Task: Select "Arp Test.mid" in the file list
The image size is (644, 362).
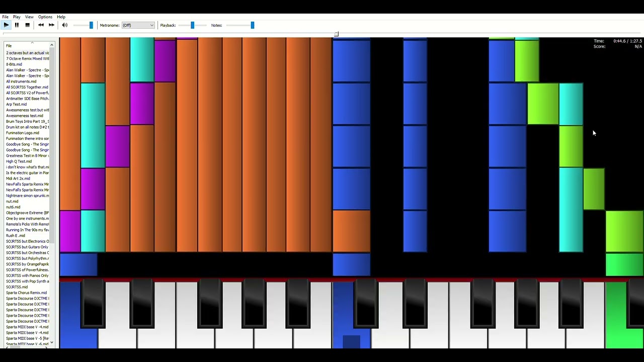Action: [17, 104]
